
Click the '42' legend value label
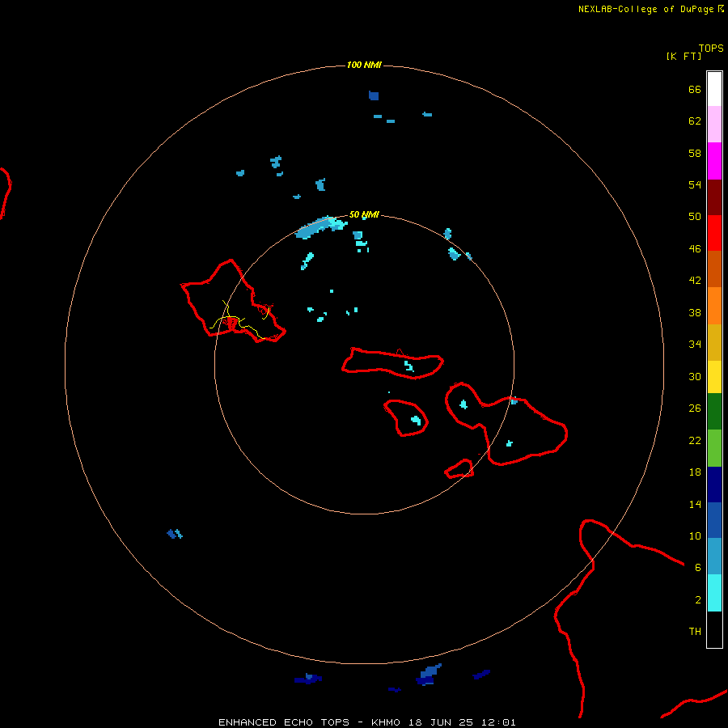click(x=695, y=280)
